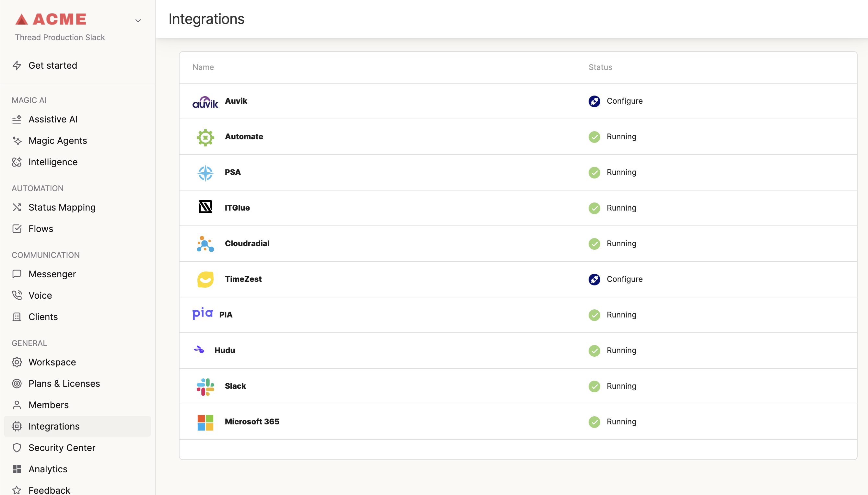This screenshot has height=495, width=868.
Task: Open Assistive AI section
Action: pos(53,119)
